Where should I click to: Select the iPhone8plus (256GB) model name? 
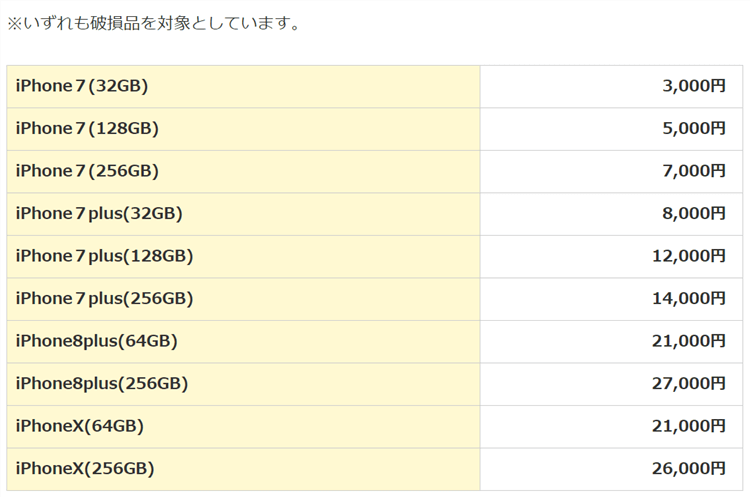click(101, 383)
